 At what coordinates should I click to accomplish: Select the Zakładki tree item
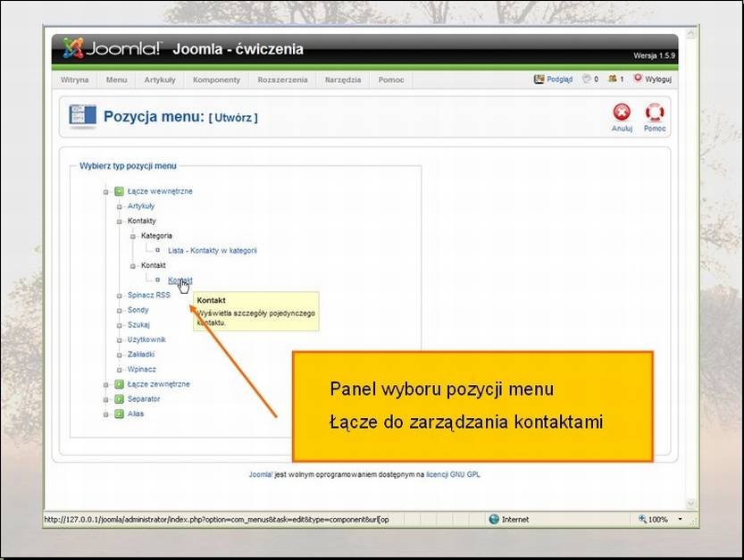141,355
